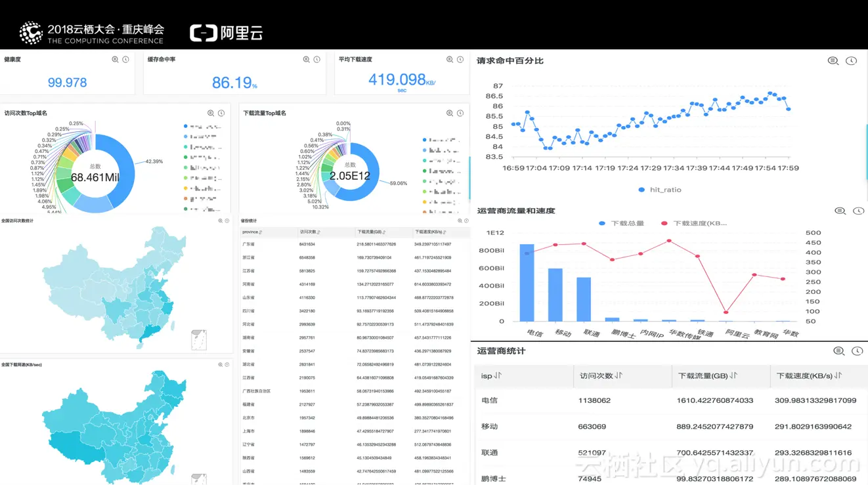
Task: Click the 2.05E12 total in the donut chart
Action: [x=350, y=176]
